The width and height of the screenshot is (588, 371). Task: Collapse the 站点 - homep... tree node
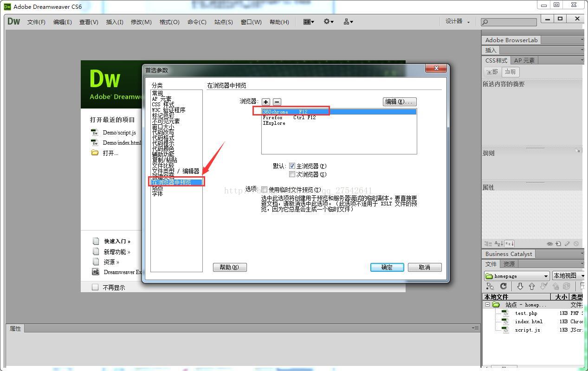click(487, 305)
